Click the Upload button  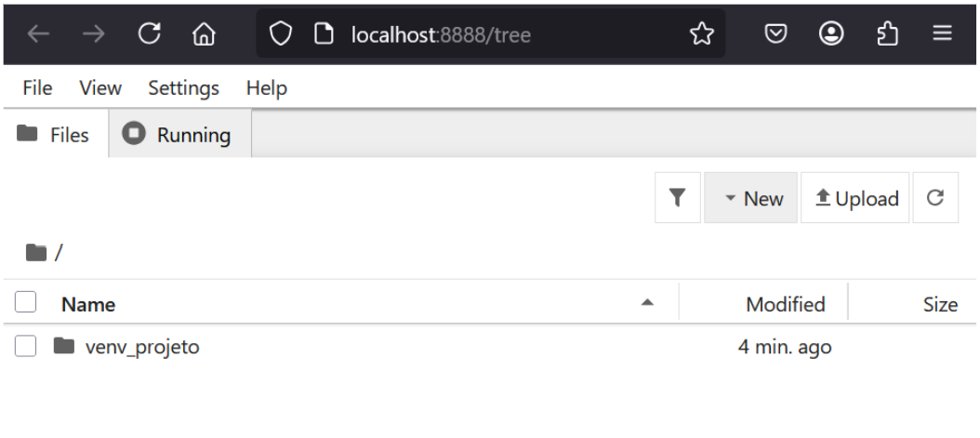(x=855, y=198)
